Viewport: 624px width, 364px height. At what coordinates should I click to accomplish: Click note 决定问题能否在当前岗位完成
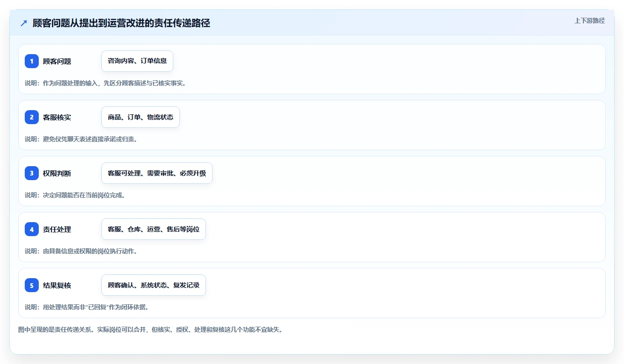tap(75, 195)
